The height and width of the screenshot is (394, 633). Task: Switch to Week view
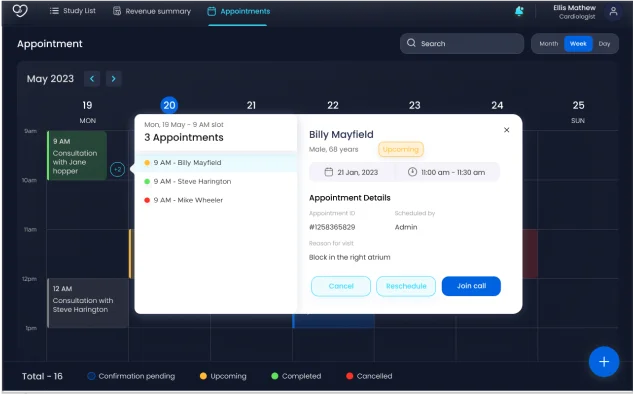[x=578, y=44]
